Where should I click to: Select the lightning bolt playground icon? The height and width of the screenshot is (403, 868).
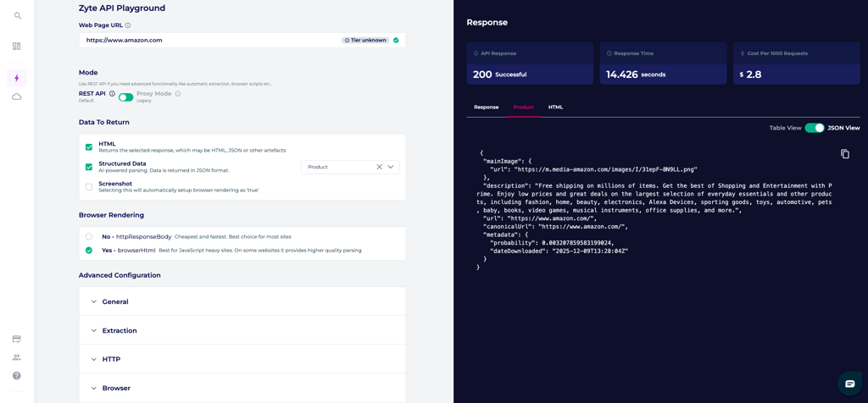point(17,78)
